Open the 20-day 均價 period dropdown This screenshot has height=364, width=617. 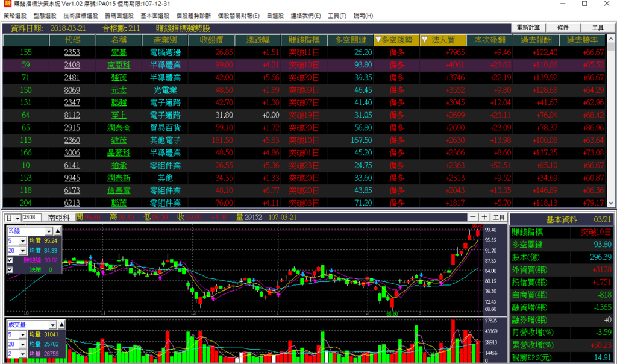[23, 251]
